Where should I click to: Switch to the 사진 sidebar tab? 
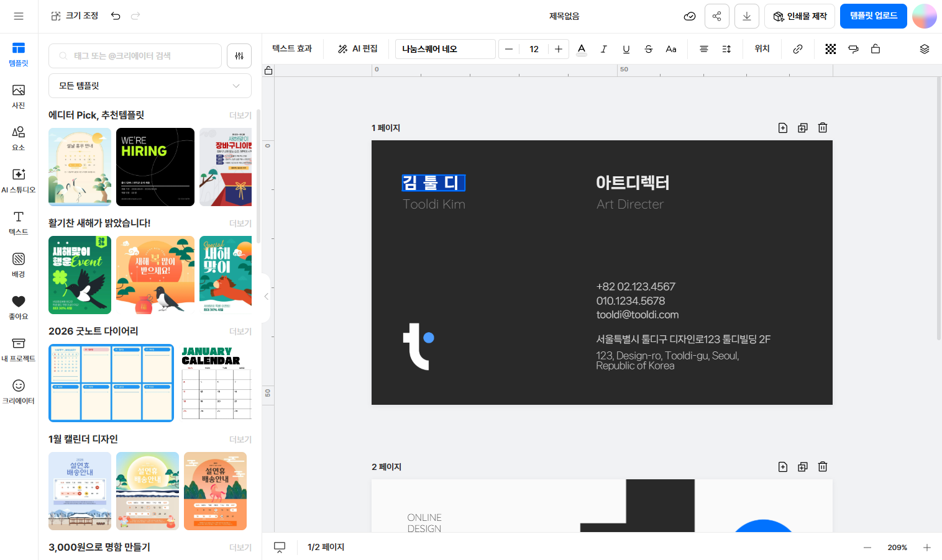pos(19,96)
